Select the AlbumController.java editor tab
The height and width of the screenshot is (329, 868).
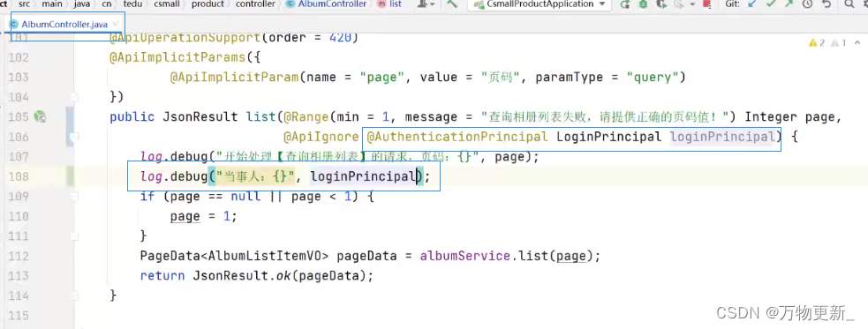[x=64, y=25]
